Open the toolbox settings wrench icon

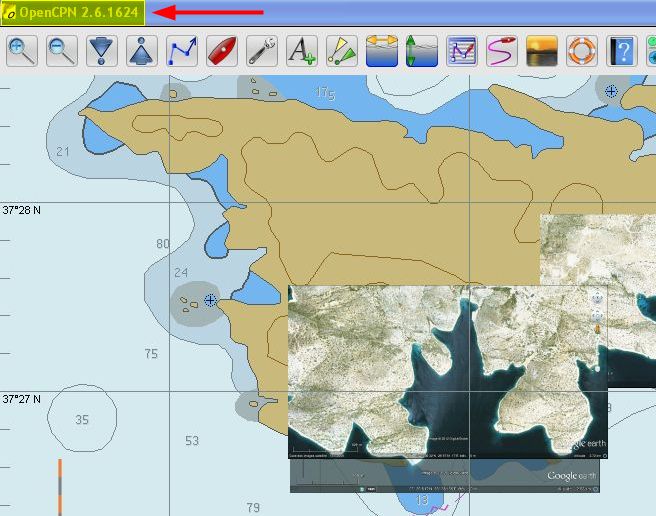[x=262, y=51]
